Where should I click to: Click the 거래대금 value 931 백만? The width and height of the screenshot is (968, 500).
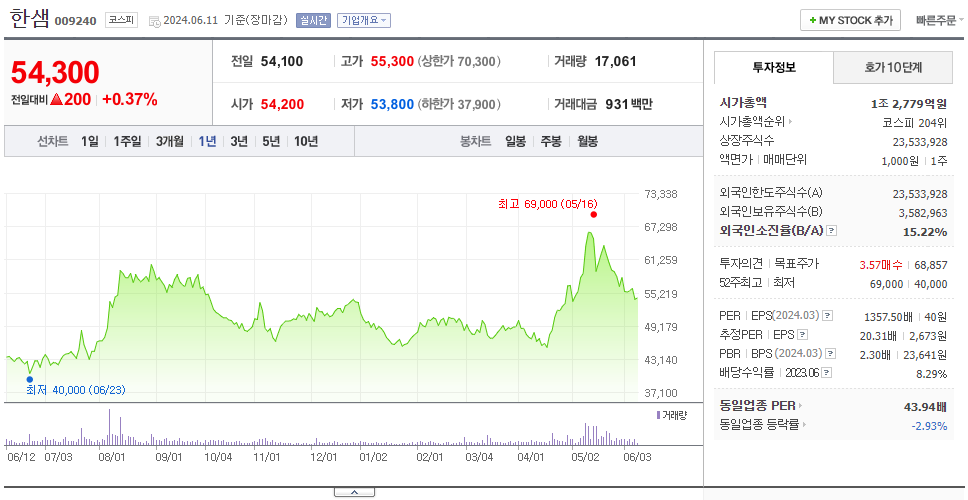pyautogui.click(x=629, y=104)
